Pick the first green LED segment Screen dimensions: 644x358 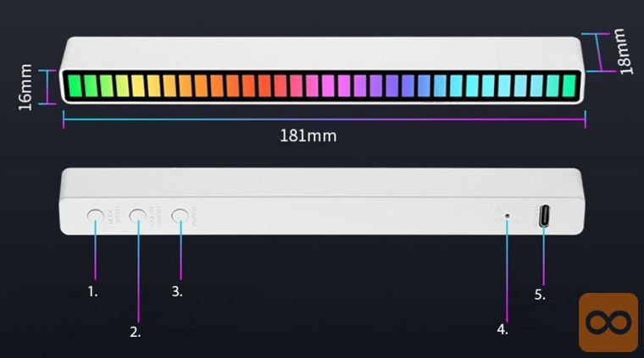pos(75,86)
